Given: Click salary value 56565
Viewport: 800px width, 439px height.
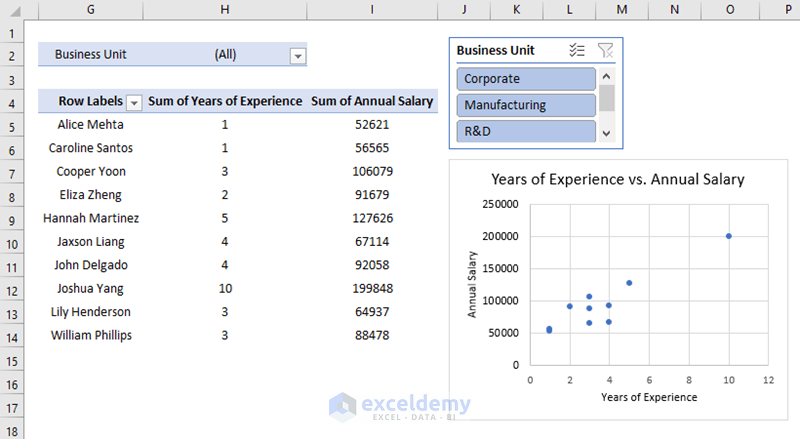Looking at the screenshot, I should tap(372, 148).
